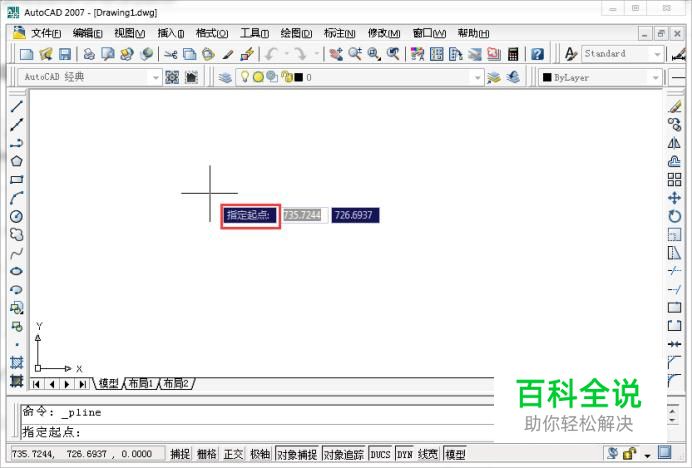Click the Copy object modify tool

[x=674, y=125]
